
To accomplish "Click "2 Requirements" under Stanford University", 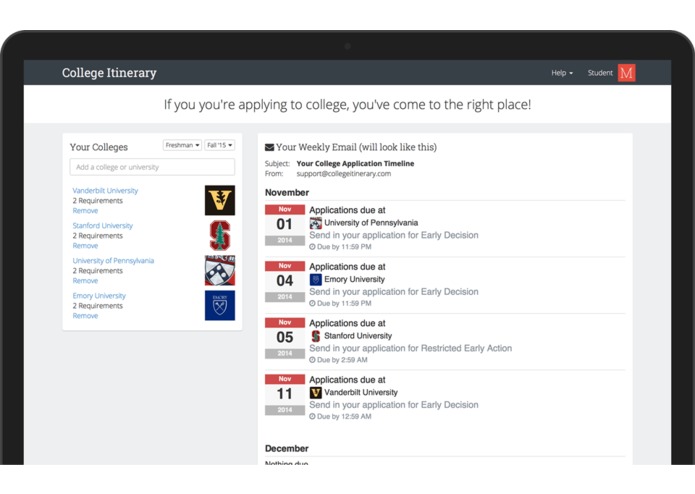I will [x=98, y=236].
